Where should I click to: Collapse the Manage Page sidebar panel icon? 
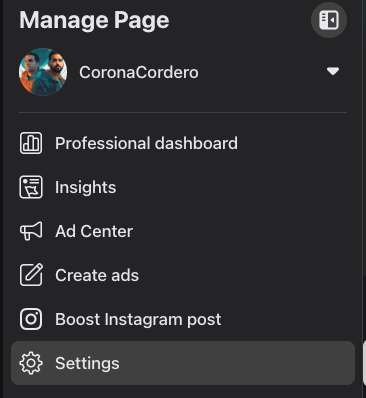(329, 20)
